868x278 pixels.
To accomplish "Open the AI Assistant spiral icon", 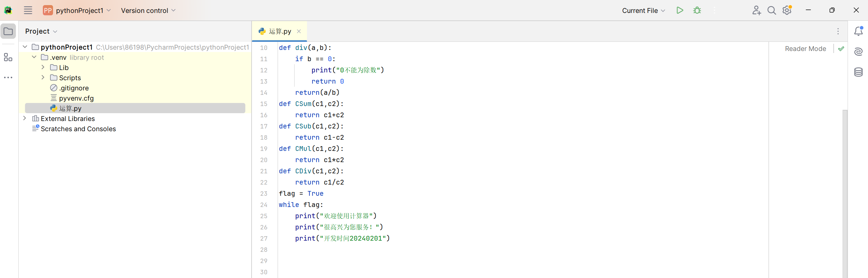I will click(858, 52).
